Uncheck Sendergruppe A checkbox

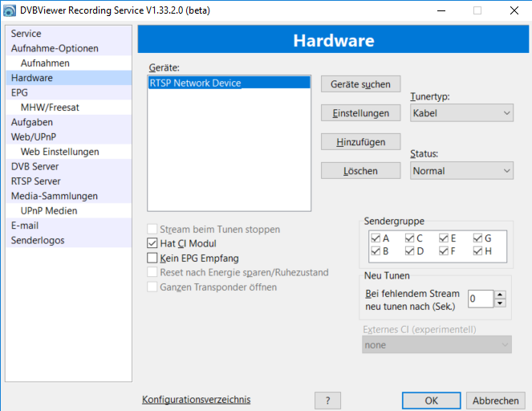pyautogui.click(x=376, y=238)
